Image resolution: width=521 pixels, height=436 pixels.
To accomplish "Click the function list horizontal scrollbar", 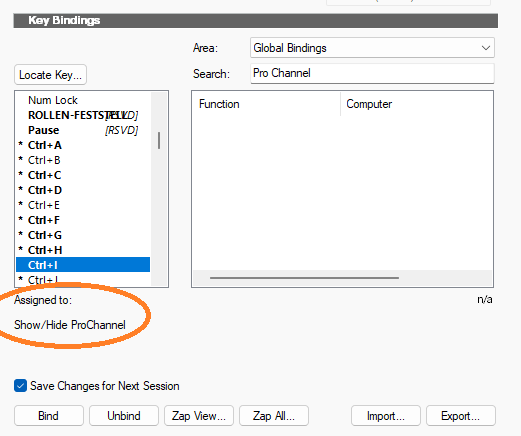I will tap(304, 278).
